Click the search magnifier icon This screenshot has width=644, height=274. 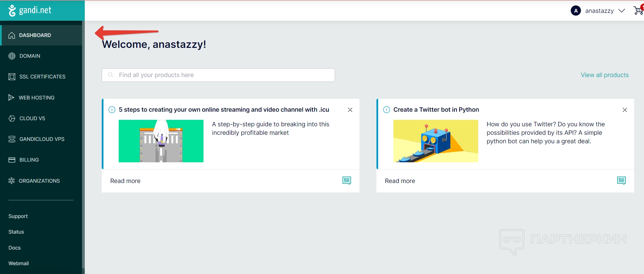point(111,75)
